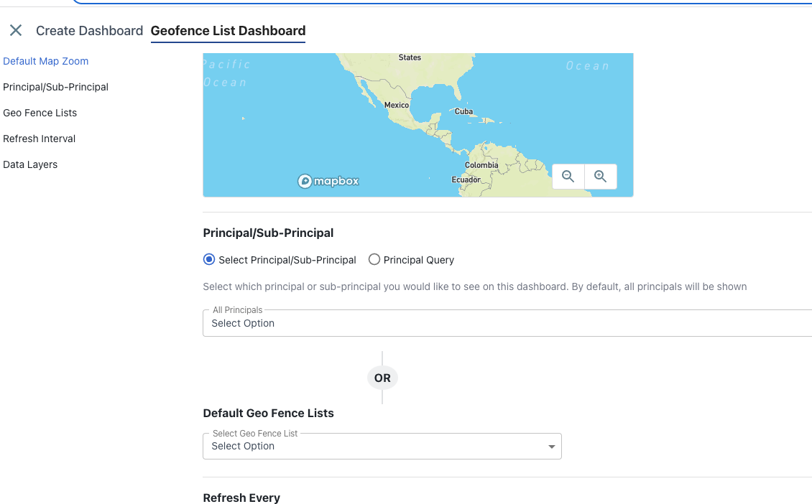Switch to Create Dashboard tab
This screenshot has height=504, width=812.
(x=89, y=31)
